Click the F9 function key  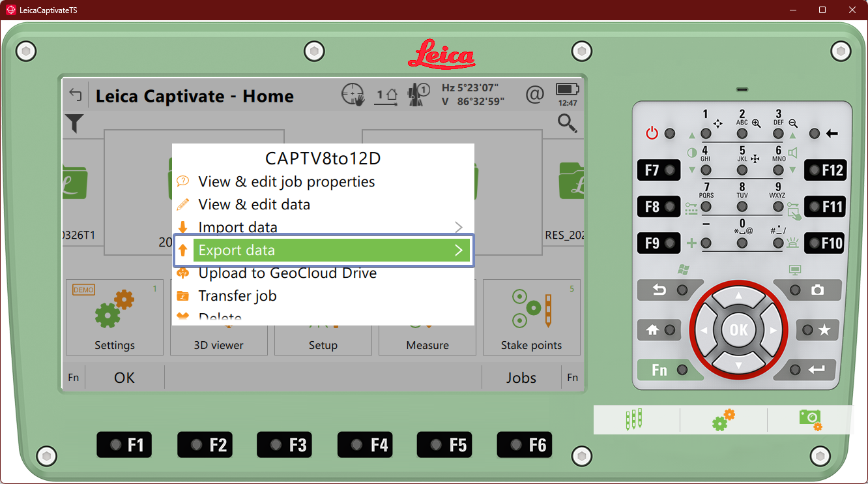(659, 243)
